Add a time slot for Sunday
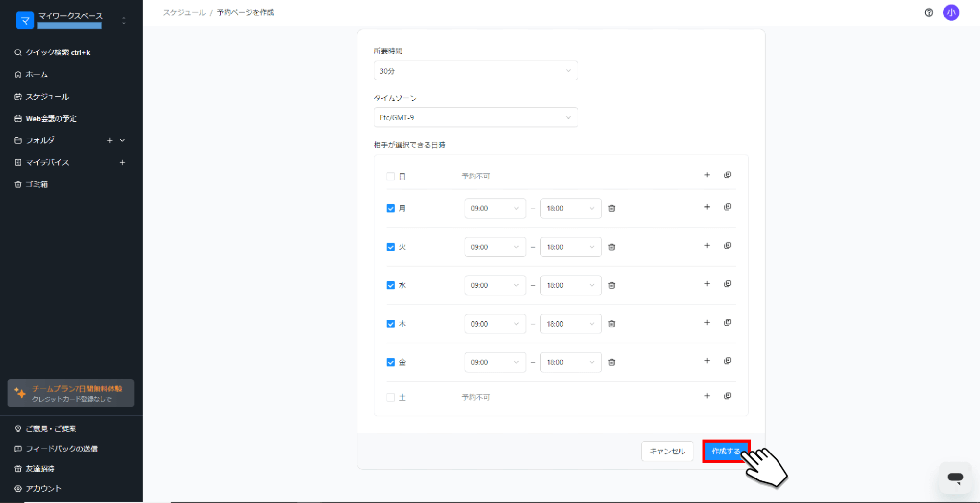The image size is (980, 503). coord(707,175)
